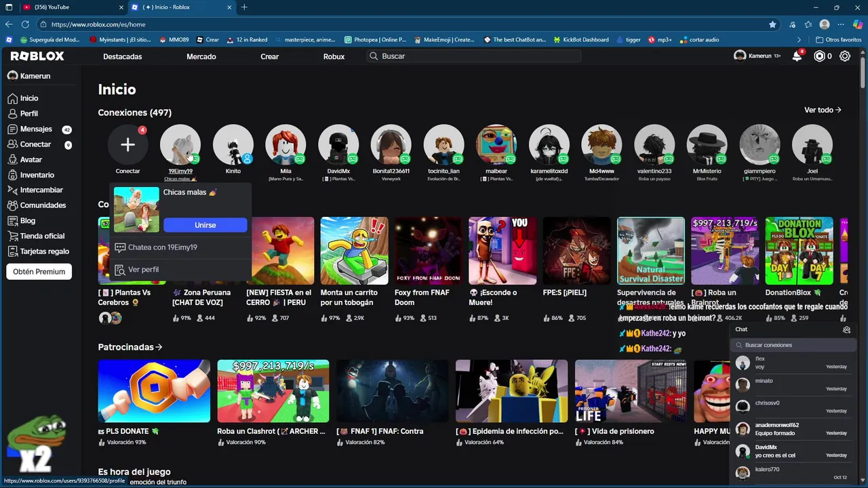The height and width of the screenshot is (488, 868).
Task: Open the Ver todo connections link
Action: coord(823,110)
